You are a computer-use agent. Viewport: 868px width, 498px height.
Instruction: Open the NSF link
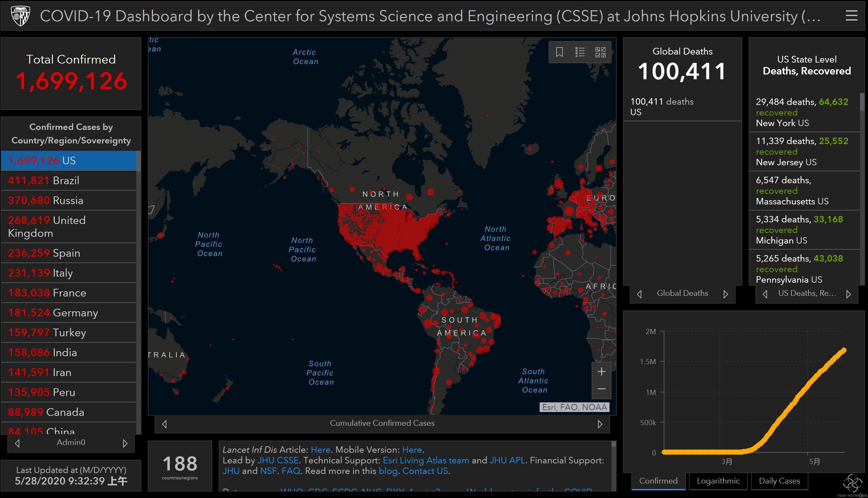pyautogui.click(x=269, y=471)
